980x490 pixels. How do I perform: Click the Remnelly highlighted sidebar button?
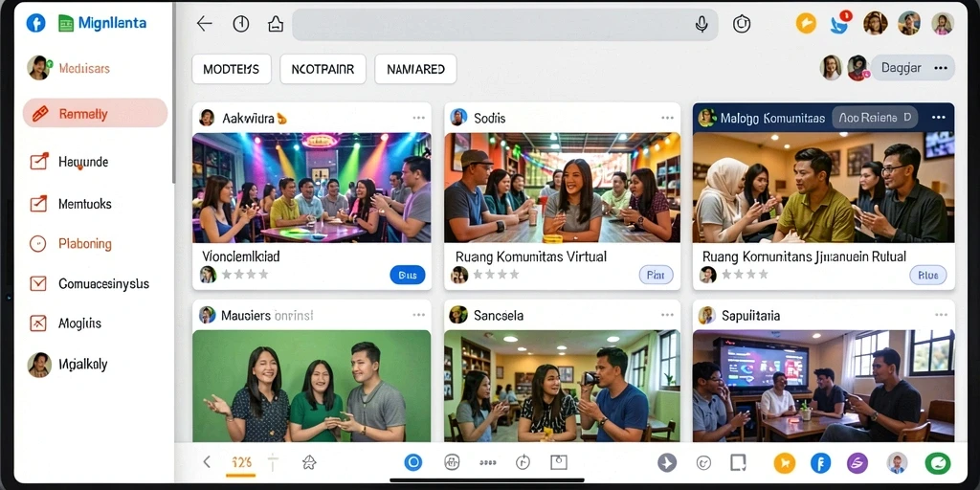[x=95, y=114]
